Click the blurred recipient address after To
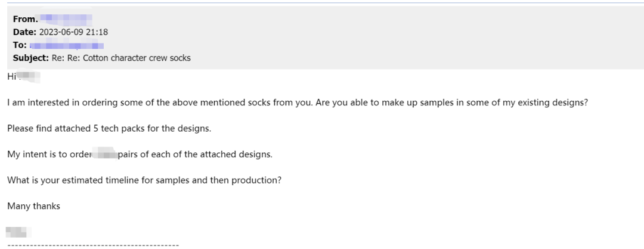This screenshot has height=249, width=644. [x=67, y=45]
